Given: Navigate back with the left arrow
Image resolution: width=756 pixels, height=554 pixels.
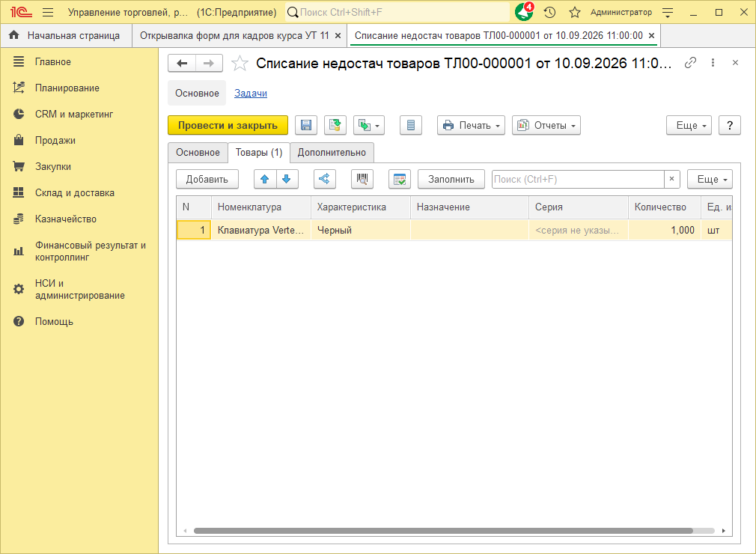Looking at the screenshot, I should [182, 63].
